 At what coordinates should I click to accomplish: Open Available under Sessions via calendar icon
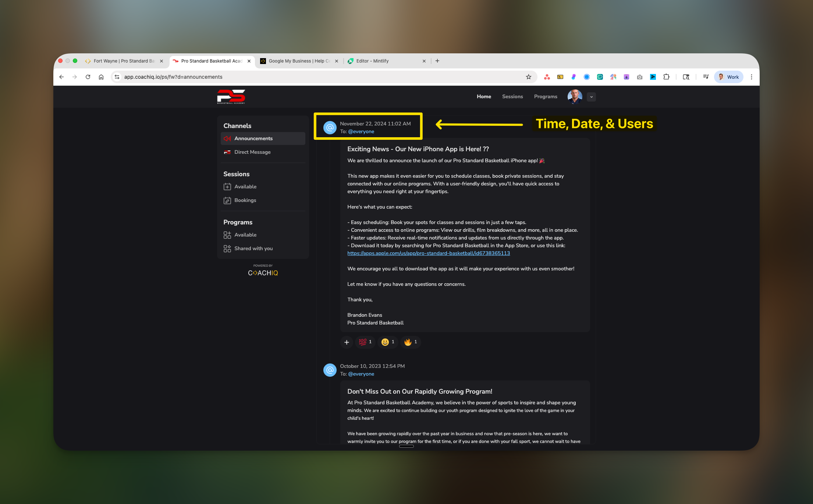227,187
